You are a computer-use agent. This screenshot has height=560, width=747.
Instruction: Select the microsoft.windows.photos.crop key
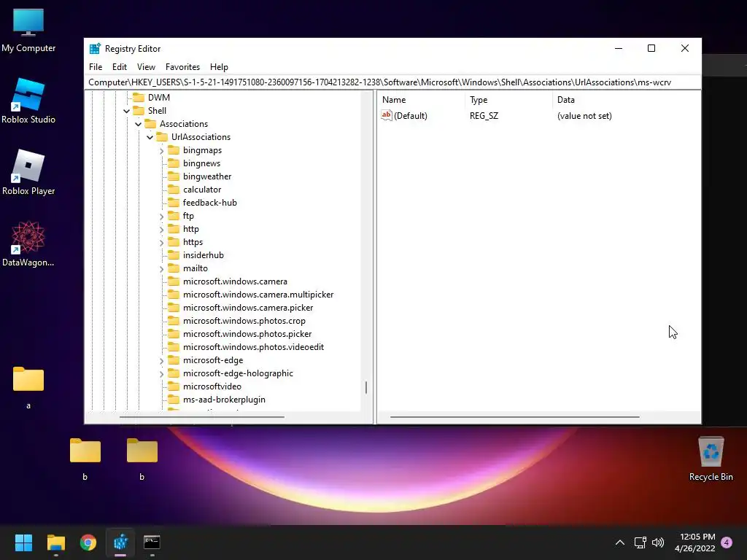pyautogui.click(x=244, y=321)
